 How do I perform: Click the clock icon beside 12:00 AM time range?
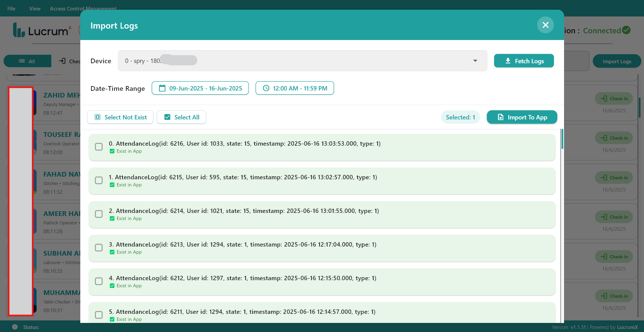(x=266, y=88)
